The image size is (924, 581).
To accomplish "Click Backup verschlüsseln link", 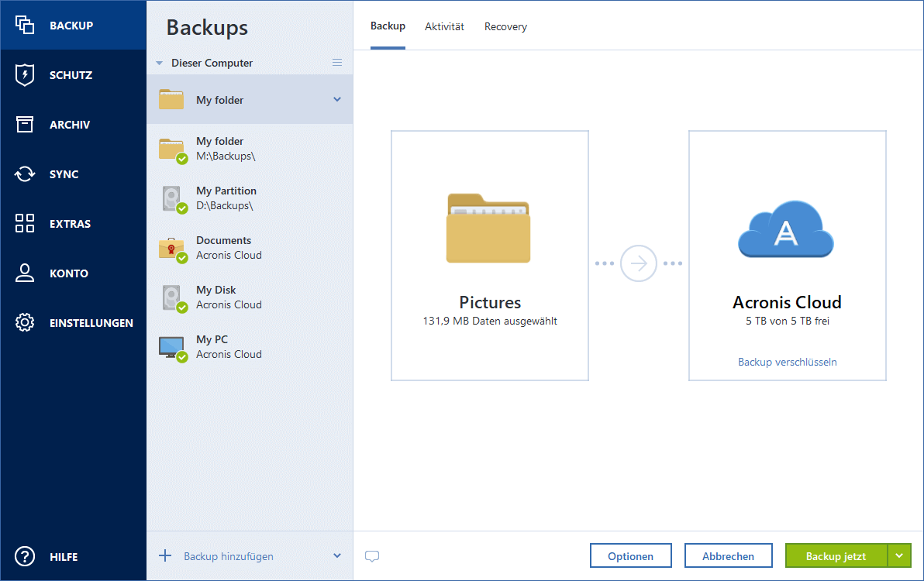I will pyautogui.click(x=787, y=362).
